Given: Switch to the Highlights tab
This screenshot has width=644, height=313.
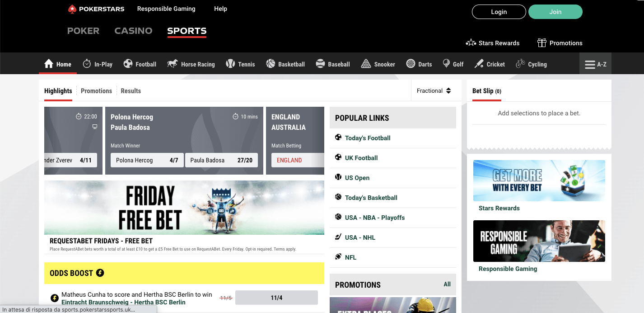Looking at the screenshot, I should tap(58, 91).
